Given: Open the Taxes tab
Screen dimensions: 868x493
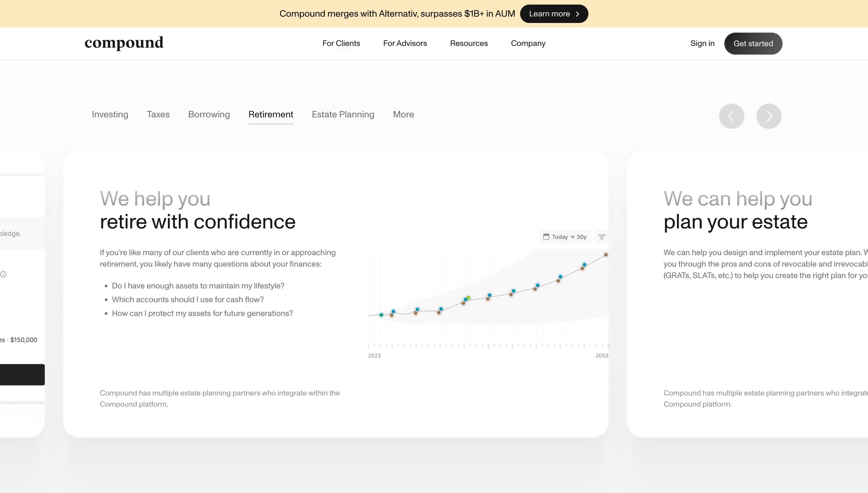Looking at the screenshot, I should click(x=158, y=114).
